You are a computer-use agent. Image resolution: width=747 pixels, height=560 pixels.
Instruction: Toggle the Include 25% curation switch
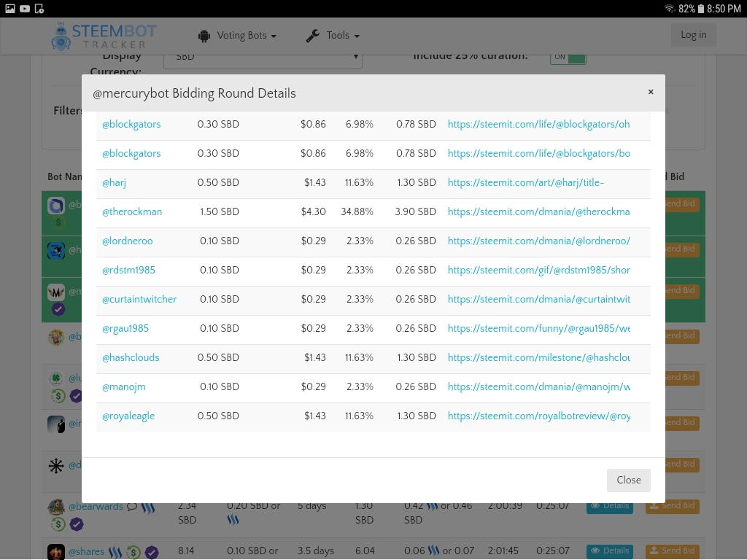pos(568,57)
